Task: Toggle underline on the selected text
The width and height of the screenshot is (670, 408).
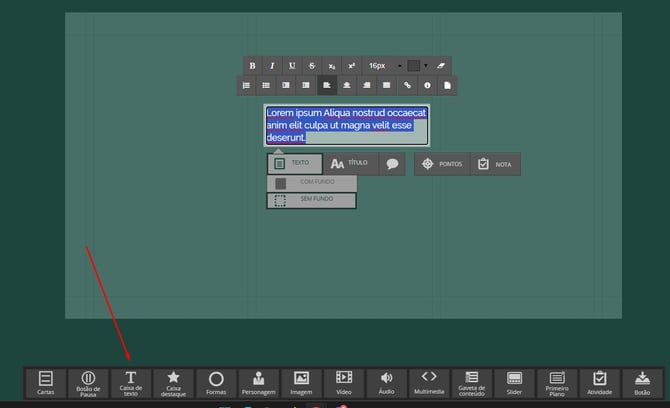Action: [x=292, y=66]
